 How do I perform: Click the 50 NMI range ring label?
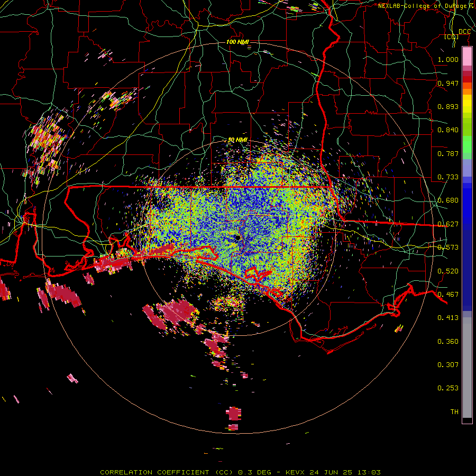point(237,140)
